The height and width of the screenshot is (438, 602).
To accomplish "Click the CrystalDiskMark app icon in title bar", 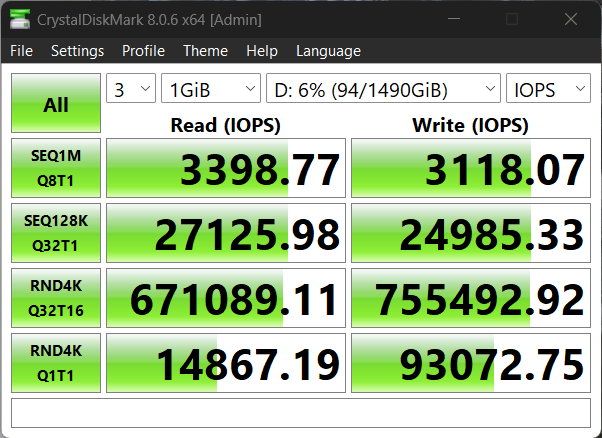I will coord(20,19).
